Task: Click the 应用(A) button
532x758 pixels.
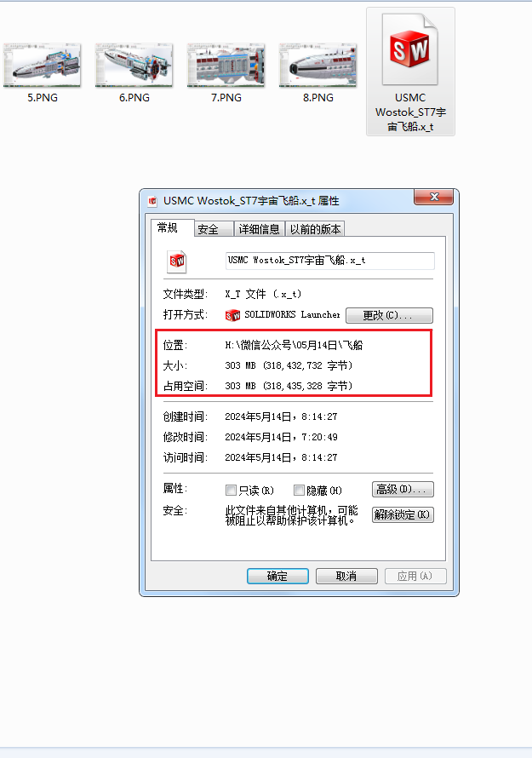Action: point(415,577)
